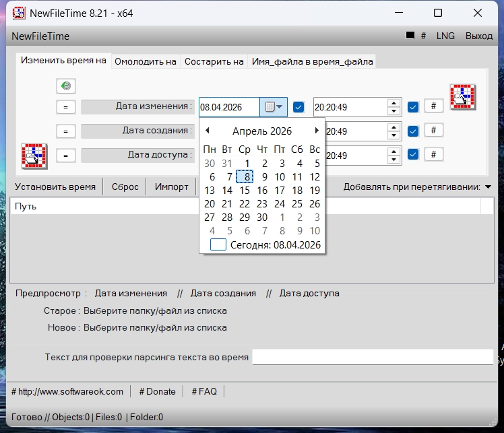Screen dimensions: 504x433
Task: Maximize the NewFileTime window
Action: coord(438,13)
